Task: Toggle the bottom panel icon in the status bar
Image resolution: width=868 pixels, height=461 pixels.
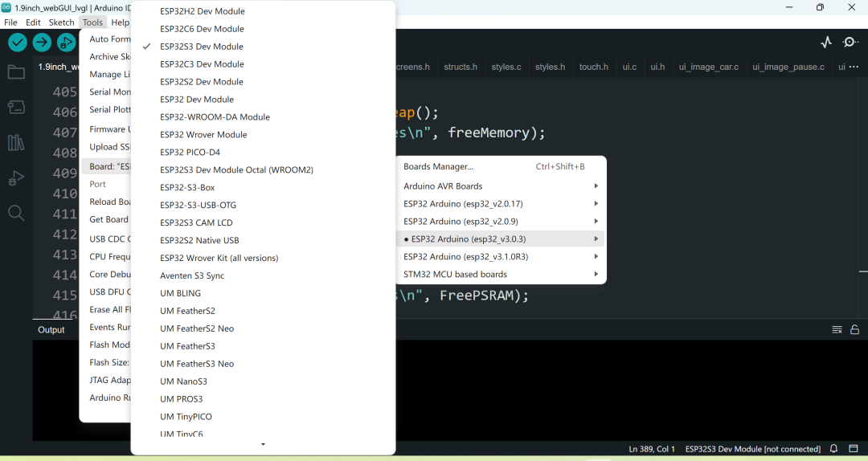Action: 854,449
